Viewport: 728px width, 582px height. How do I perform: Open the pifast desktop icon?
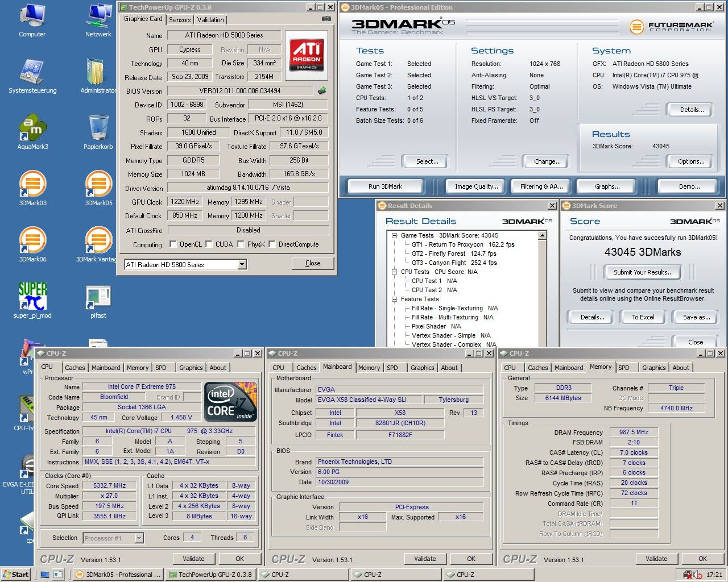tap(98, 297)
